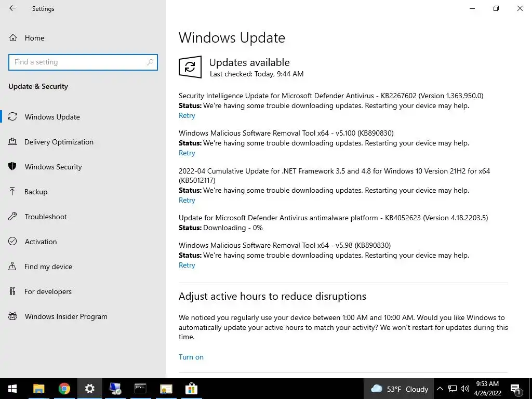
Task: Click the large Updates available refresh icon
Action: pyautogui.click(x=190, y=67)
